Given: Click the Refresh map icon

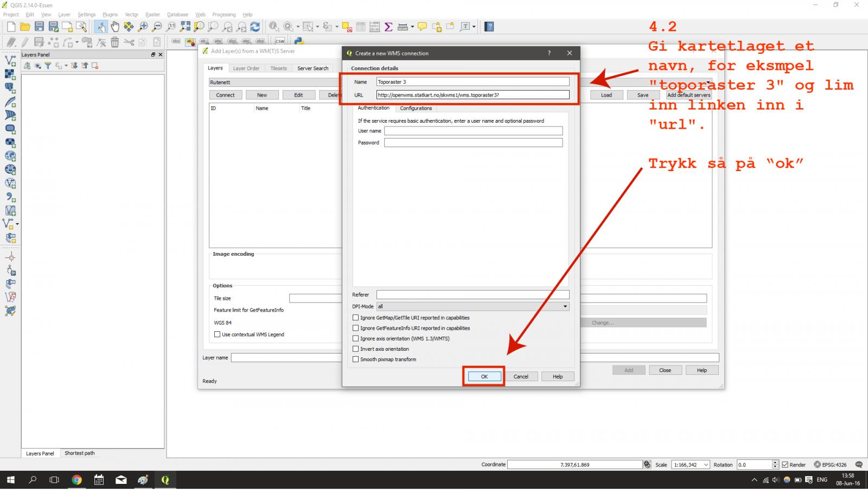Looking at the screenshot, I should point(255,27).
